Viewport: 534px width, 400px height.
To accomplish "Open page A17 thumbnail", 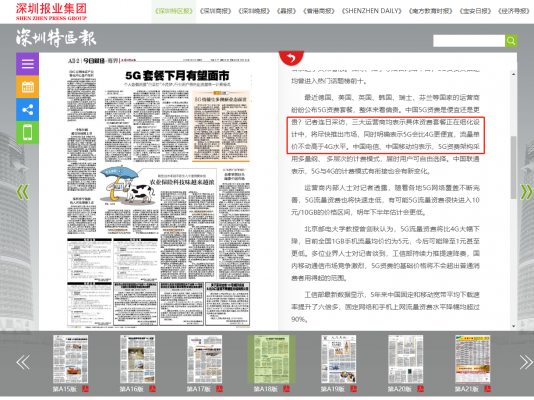I will [x=205, y=359].
